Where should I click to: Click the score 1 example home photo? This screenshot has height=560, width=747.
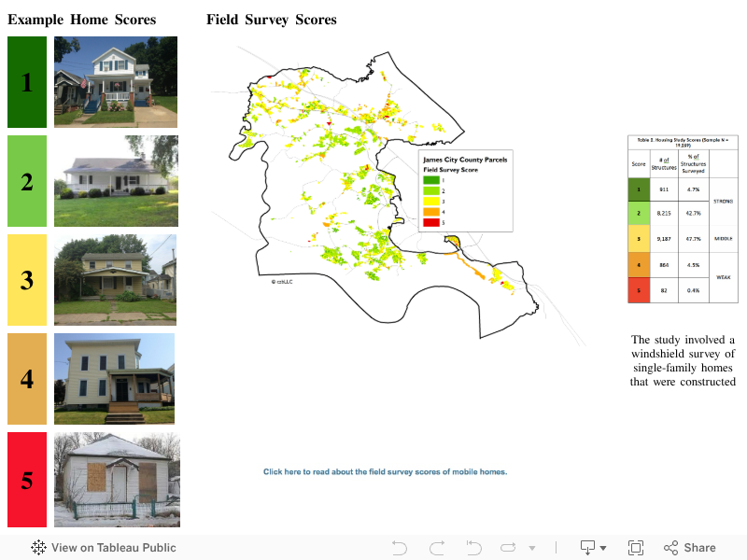tap(116, 82)
